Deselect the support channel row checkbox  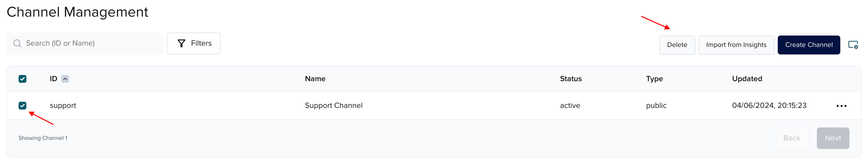[22, 106]
